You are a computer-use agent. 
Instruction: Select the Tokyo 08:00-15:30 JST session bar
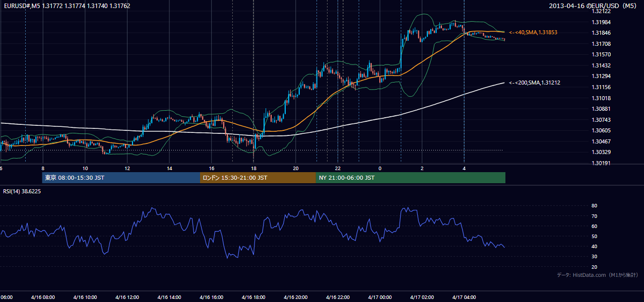tap(121, 178)
